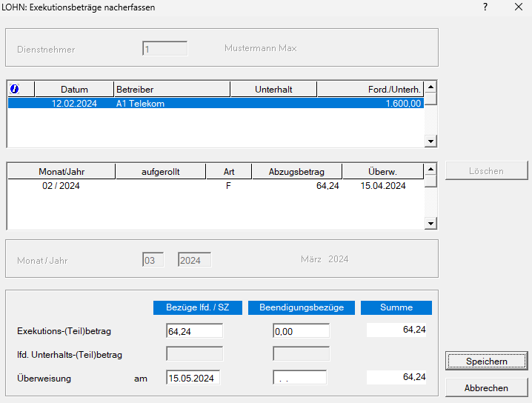This screenshot has height=403, width=532.
Task: Click the Überw. column header
Action: coord(382,172)
